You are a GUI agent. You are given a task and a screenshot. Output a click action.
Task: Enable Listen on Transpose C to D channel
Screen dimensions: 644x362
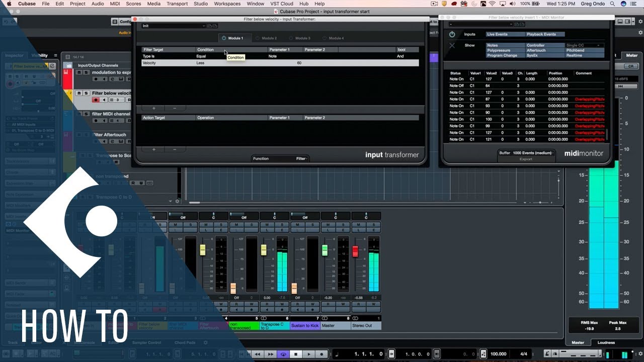(268, 230)
